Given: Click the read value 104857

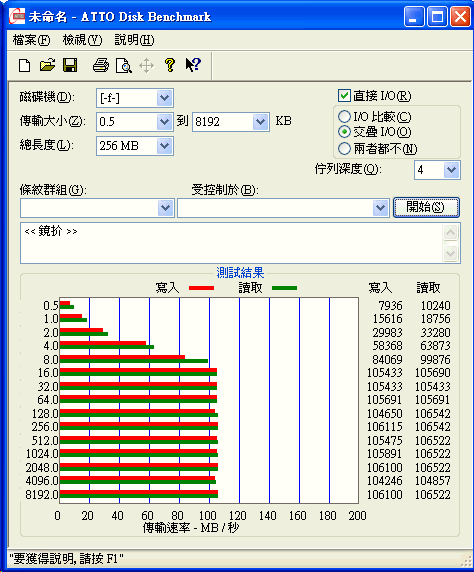Looking at the screenshot, I should pyautogui.click(x=433, y=481).
